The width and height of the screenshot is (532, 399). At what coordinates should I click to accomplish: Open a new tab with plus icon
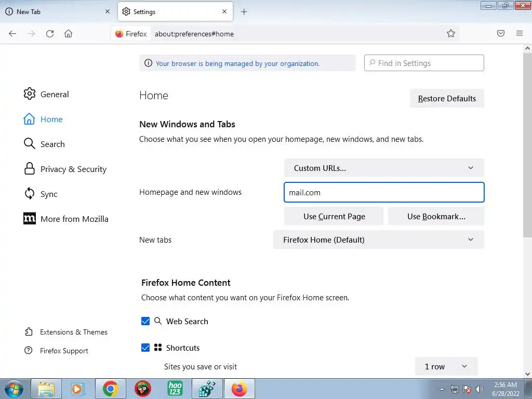pos(244,12)
